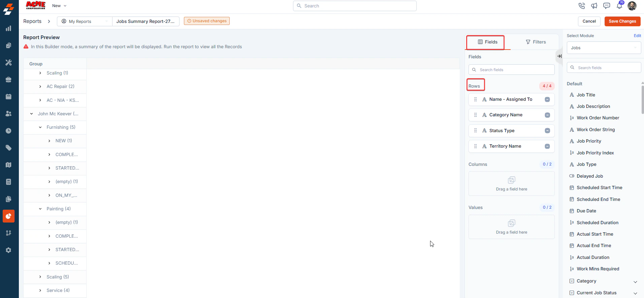
Task: Open the price tag sidebar icon
Action: (8, 148)
